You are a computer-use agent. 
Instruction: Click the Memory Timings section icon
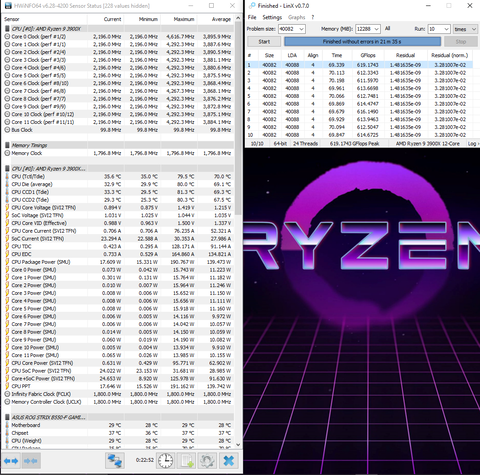pyautogui.click(x=7, y=145)
